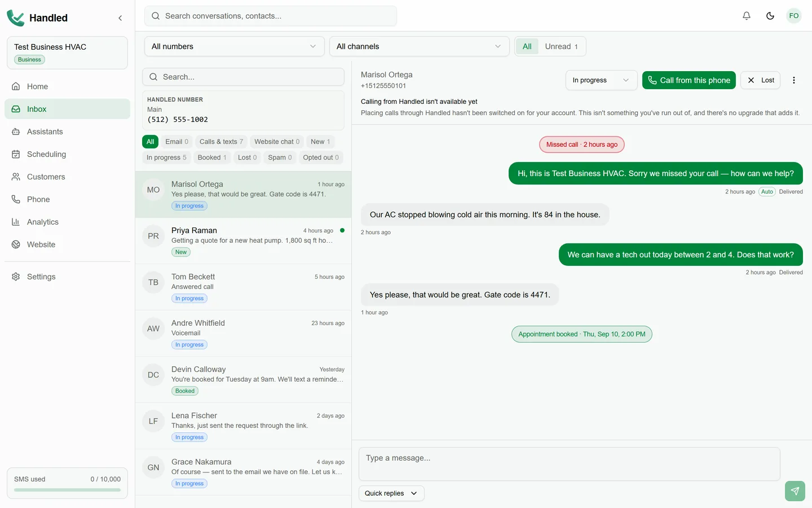Filter by Website chat chip

[x=277, y=142]
